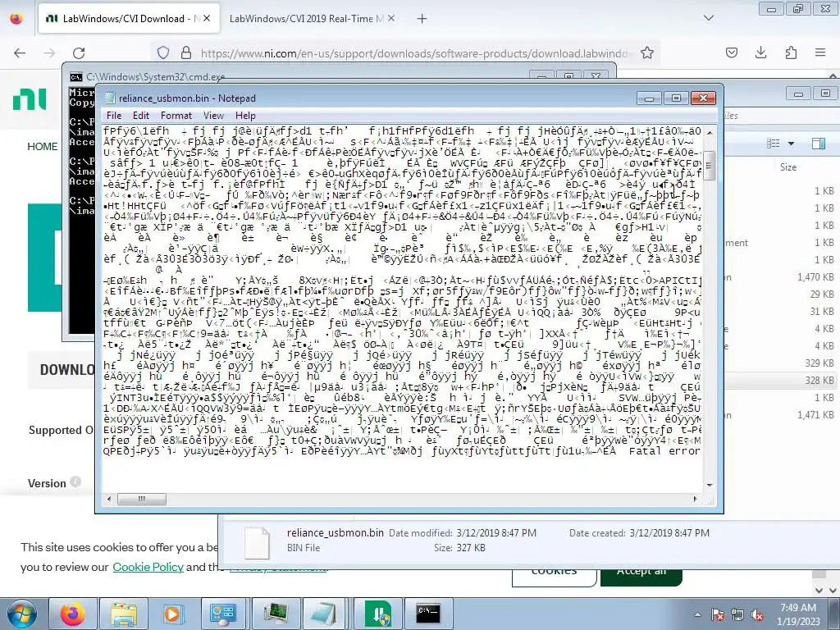Select the 328 KB file row

click(782, 381)
